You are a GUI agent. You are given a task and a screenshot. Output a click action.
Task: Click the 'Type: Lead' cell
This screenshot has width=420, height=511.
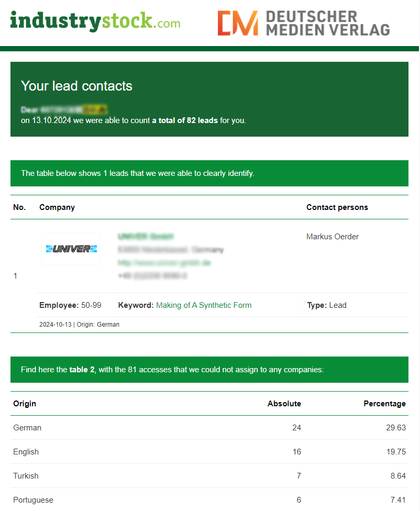coord(327,305)
